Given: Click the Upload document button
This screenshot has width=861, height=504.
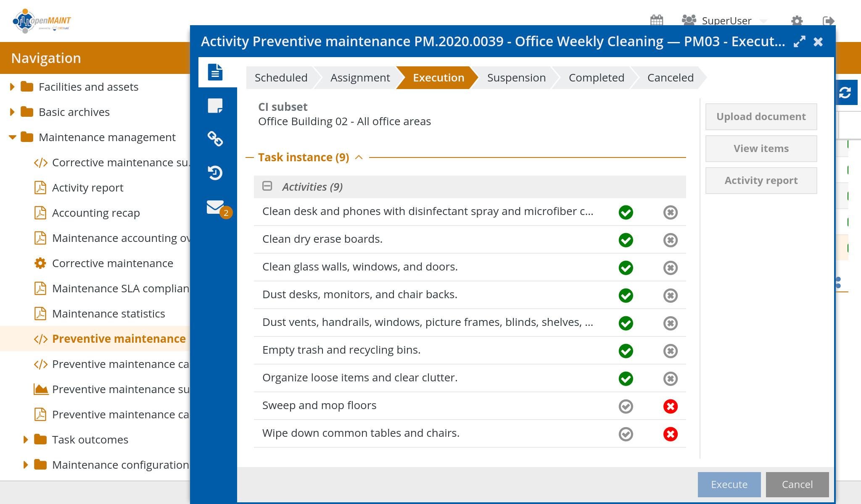Looking at the screenshot, I should [761, 117].
